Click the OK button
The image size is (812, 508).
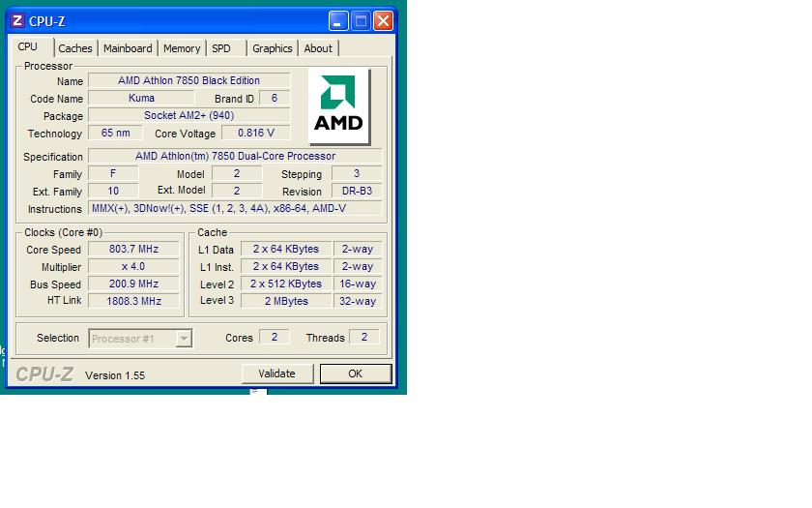(x=356, y=374)
